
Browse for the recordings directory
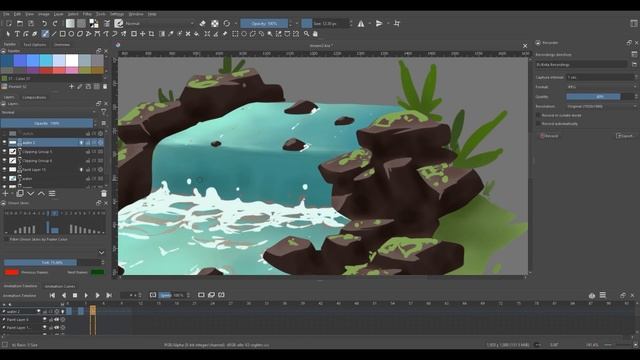(x=634, y=64)
